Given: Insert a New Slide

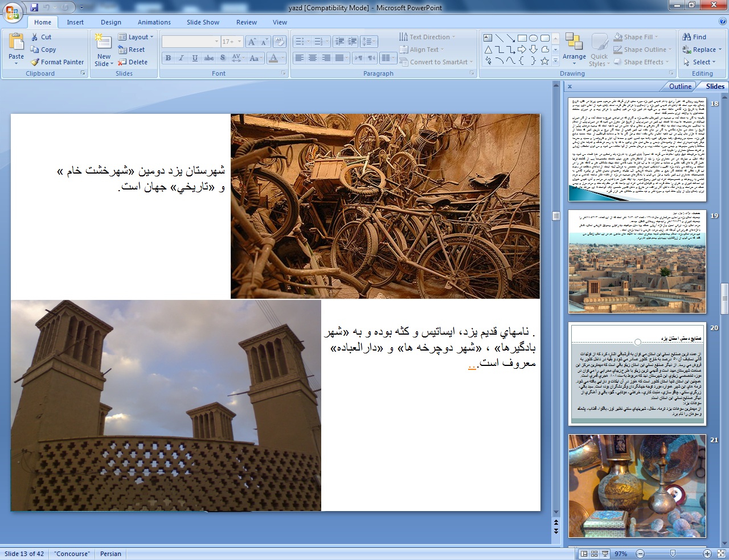Looking at the screenshot, I should pos(104,50).
